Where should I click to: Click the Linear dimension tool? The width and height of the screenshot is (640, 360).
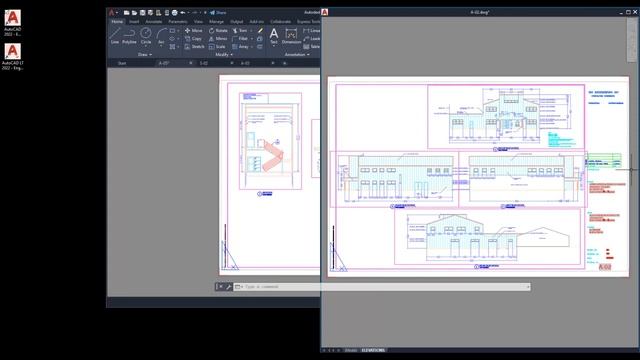pos(311,31)
